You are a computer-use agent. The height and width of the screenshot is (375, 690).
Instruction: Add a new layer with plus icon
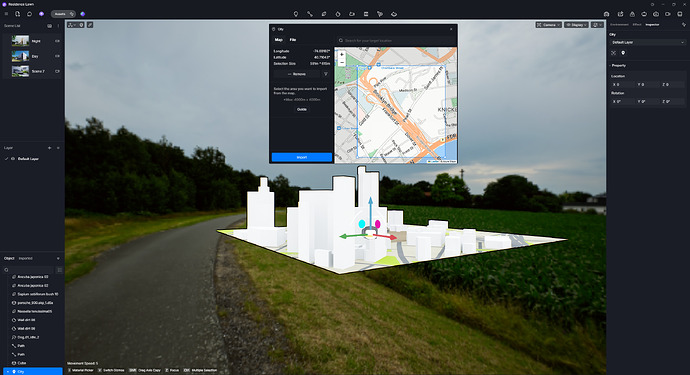[49, 148]
